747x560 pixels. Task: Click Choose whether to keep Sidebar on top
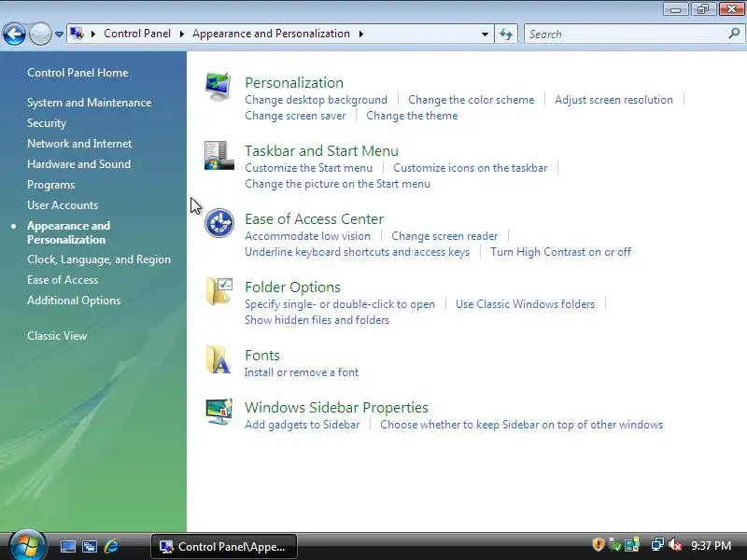tap(521, 425)
